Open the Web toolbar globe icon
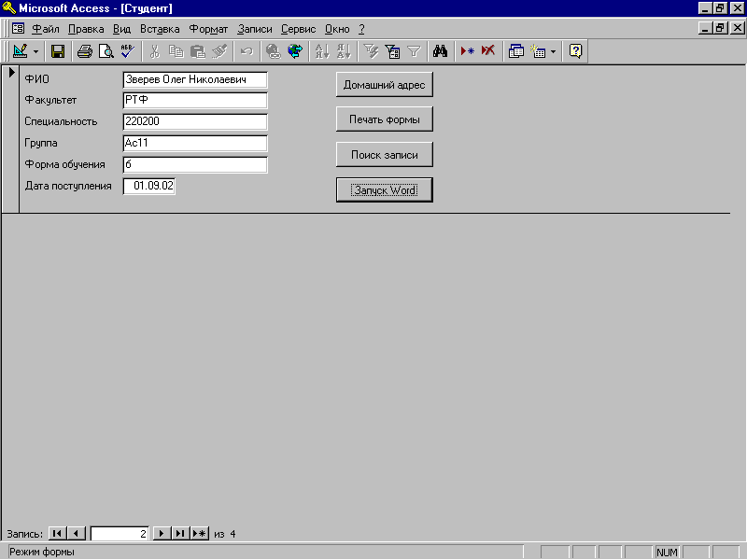This screenshot has width=747, height=560. click(295, 51)
